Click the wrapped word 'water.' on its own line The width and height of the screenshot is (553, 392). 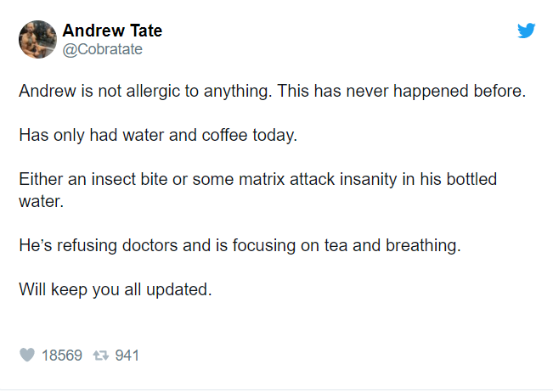click(42, 201)
